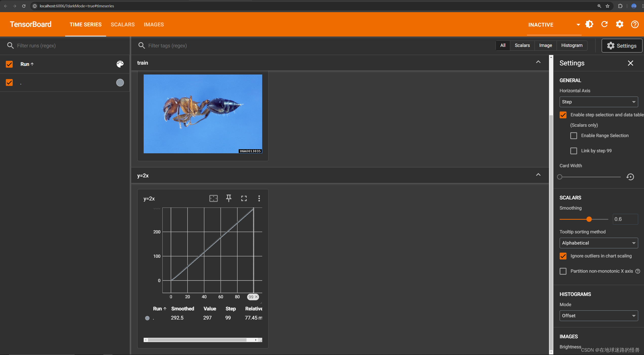Check Link by step 99
The image size is (644, 355).
tap(574, 151)
